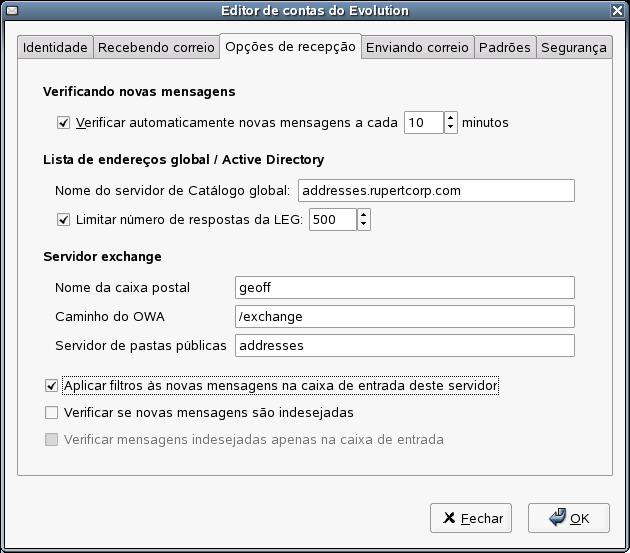
Task: Confirm settings with the OK button
Action: (569, 518)
